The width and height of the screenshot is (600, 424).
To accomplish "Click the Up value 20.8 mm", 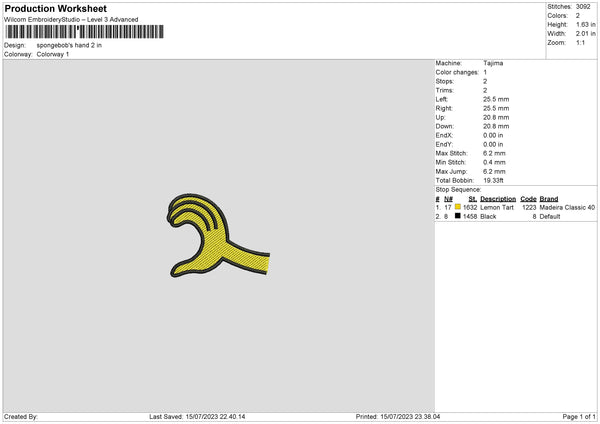I will (x=496, y=117).
